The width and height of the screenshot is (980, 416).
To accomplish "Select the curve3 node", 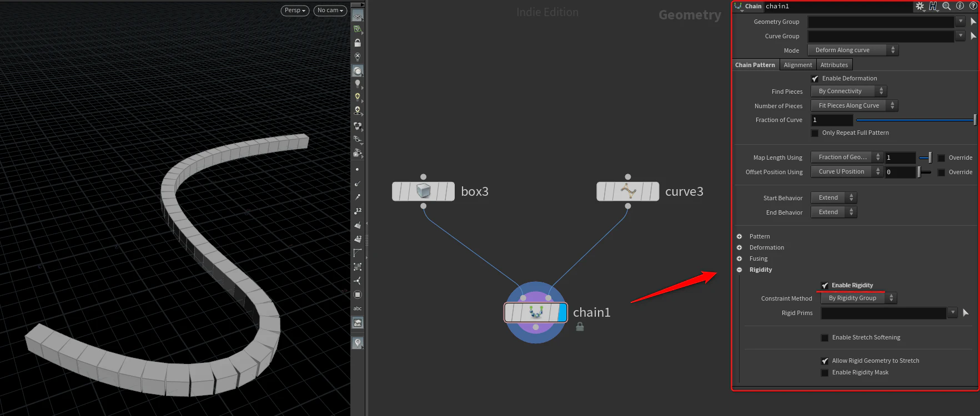I will click(x=627, y=191).
